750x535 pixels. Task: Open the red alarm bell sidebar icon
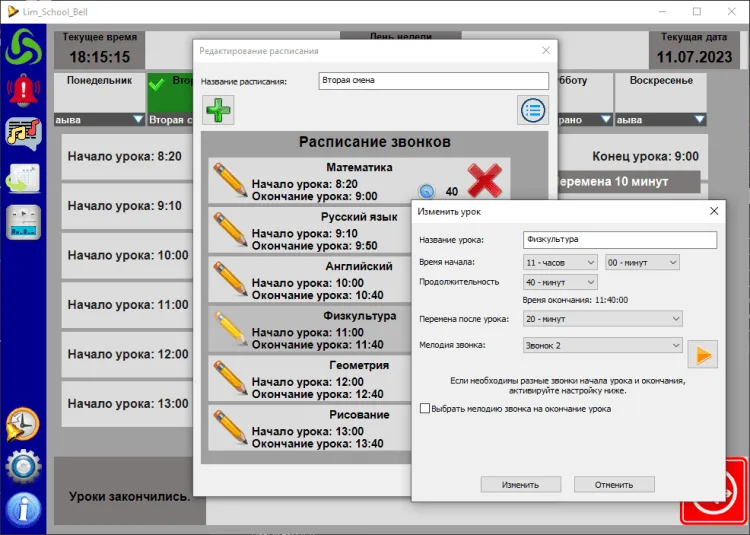point(22,91)
